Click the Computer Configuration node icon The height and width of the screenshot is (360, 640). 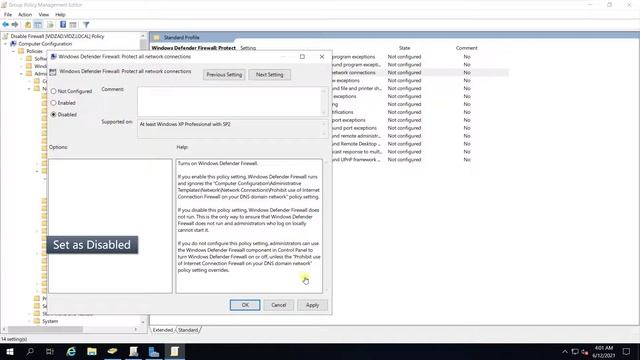(13, 44)
